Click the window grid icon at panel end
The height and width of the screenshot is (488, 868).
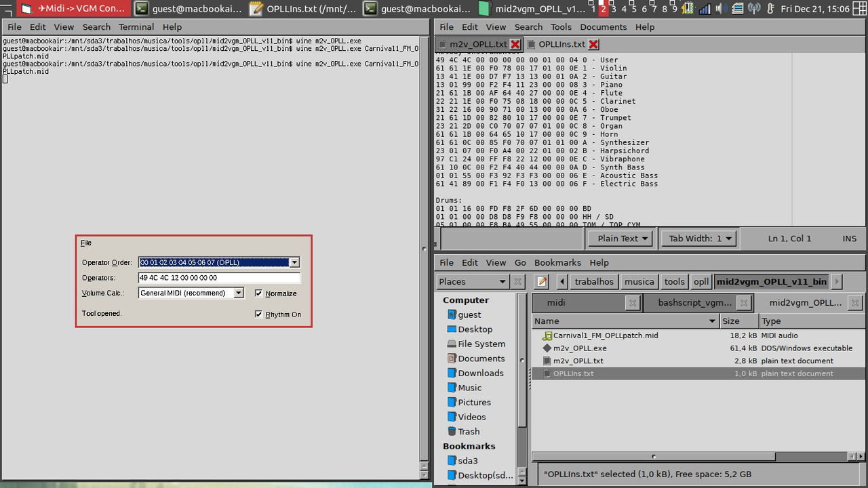pos(859,9)
